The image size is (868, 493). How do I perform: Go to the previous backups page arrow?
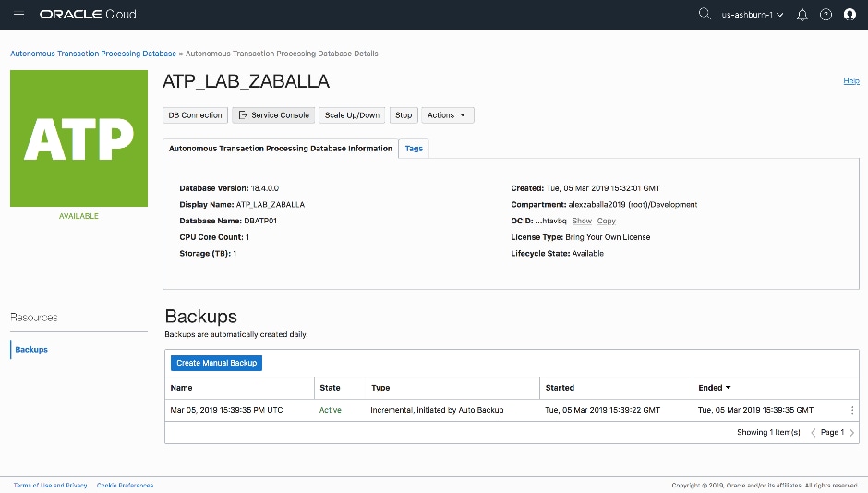tap(813, 432)
